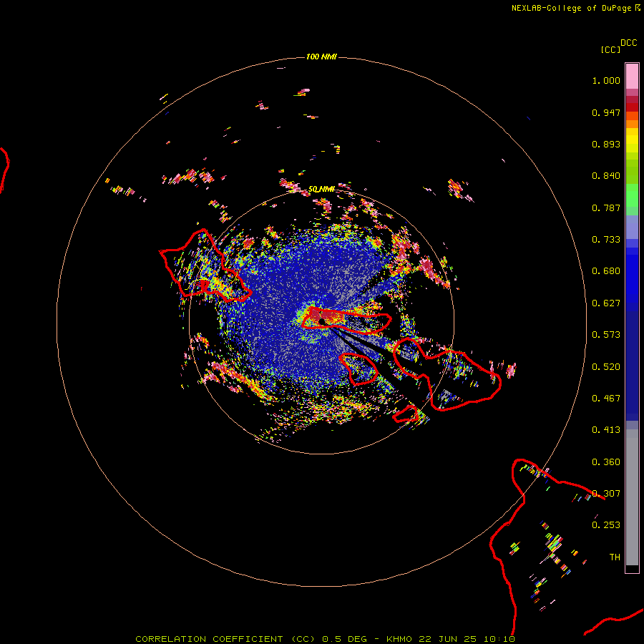644x644 pixels.
Task: Pick the lavender color bar segment
Action: point(632,227)
